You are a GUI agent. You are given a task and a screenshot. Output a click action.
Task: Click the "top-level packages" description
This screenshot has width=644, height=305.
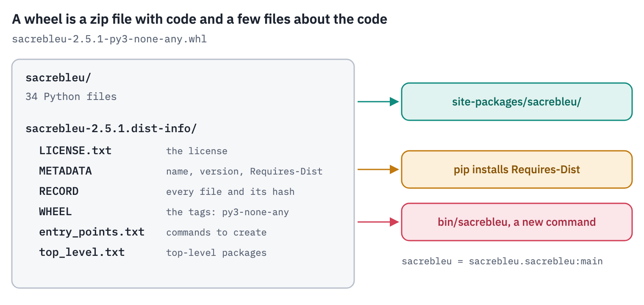pos(216,253)
